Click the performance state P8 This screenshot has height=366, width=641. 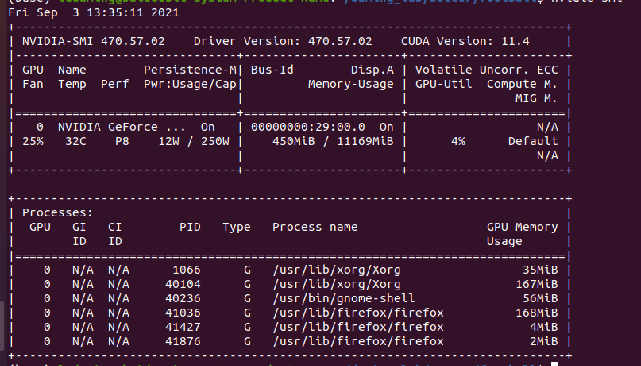[x=122, y=141]
